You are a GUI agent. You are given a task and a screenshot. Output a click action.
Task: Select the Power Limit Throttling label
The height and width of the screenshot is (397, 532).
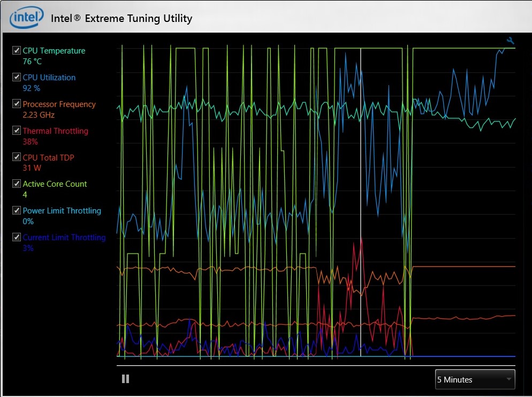coord(62,211)
